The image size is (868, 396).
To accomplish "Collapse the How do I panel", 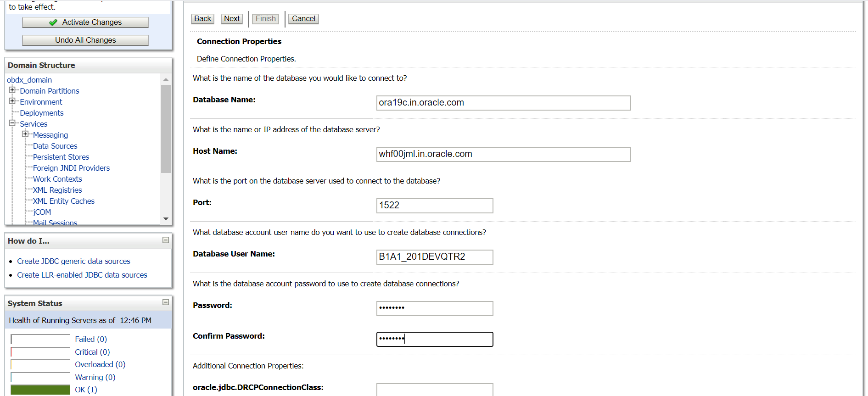I will pos(166,240).
